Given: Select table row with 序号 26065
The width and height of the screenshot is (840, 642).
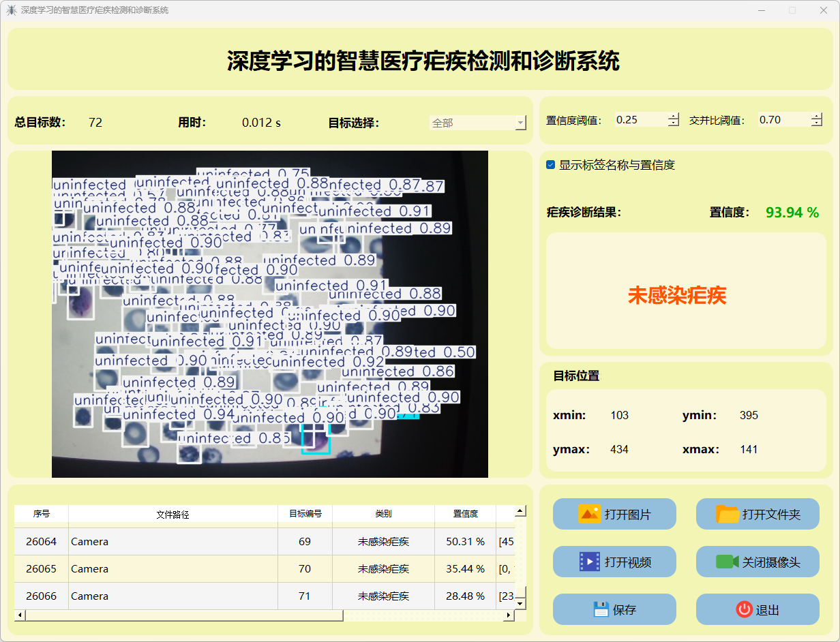Looking at the screenshot, I should pyautogui.click(x=41, y=568).
